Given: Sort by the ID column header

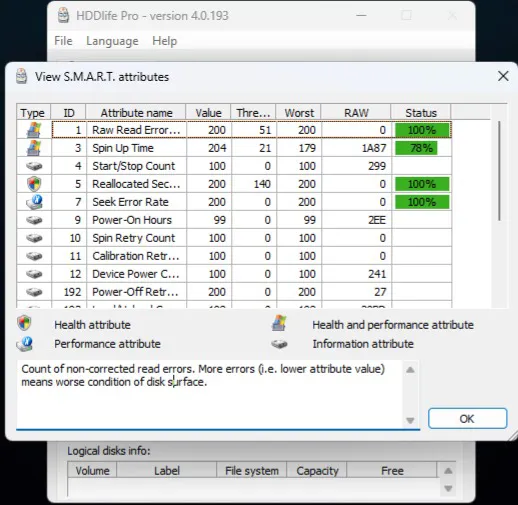Looking at the screenshot, I should [69, 113].
